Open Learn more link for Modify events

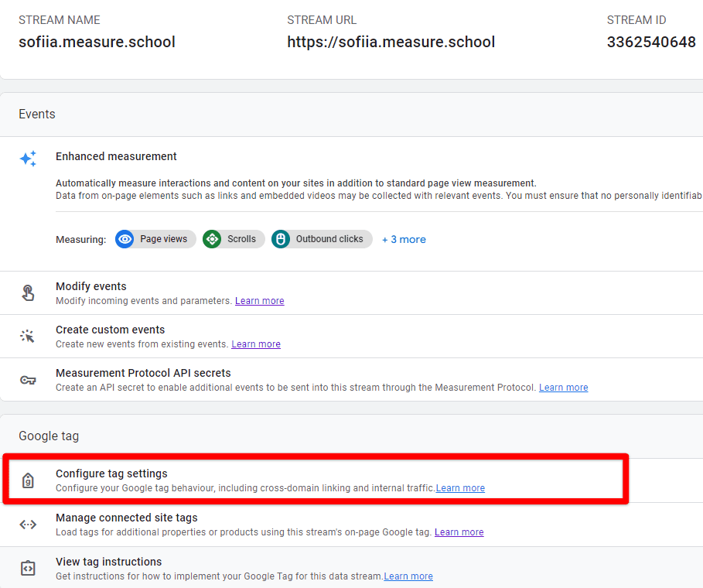[259, 300]
